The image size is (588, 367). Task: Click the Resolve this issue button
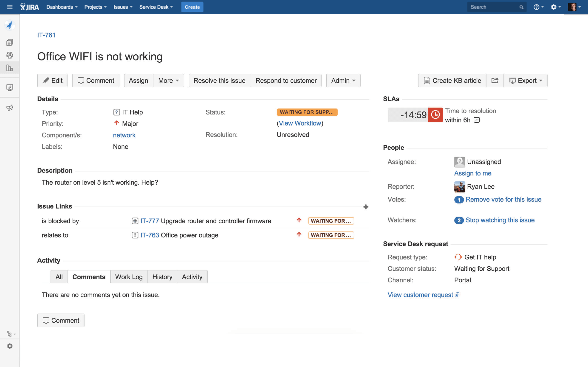(x=219, y=80)
